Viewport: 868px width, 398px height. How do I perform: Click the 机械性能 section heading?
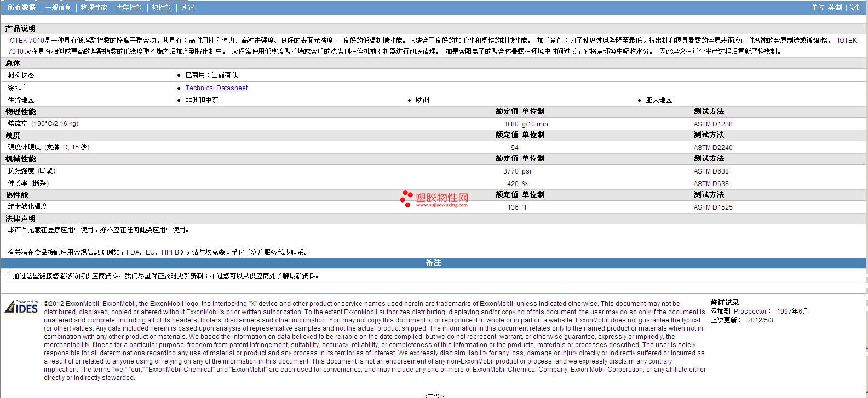[20, 159]
